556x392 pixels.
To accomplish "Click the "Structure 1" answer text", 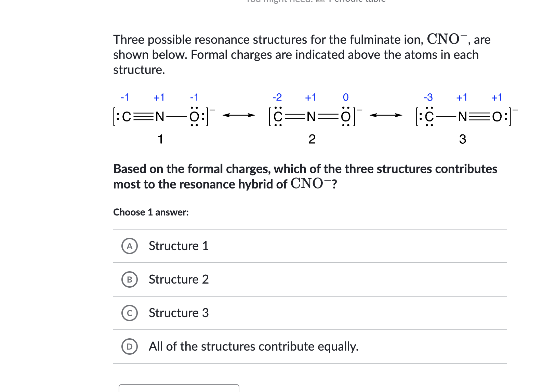I will (x=178, y=246).
